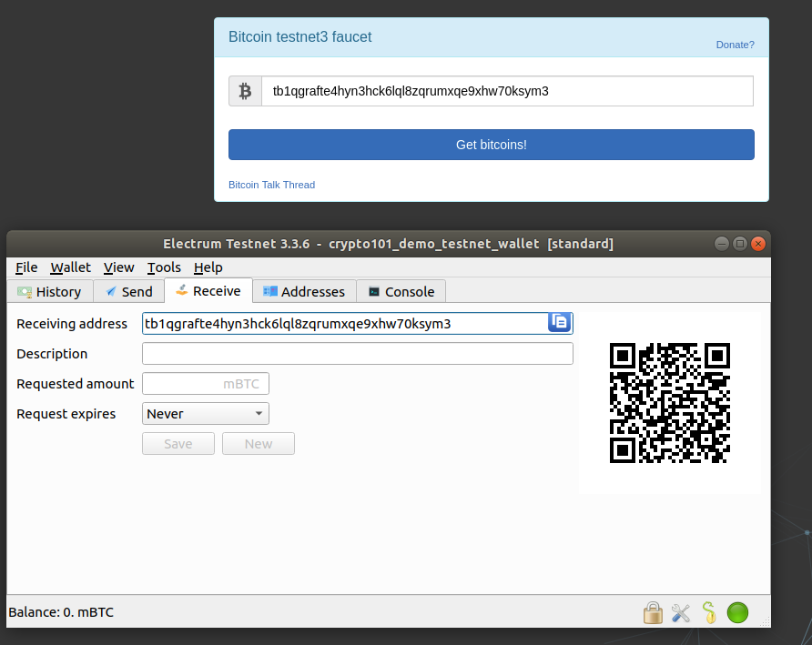Click the Requested amount mBTC field
Viewport: 812px width, 645px height.
tap(206, 384)
